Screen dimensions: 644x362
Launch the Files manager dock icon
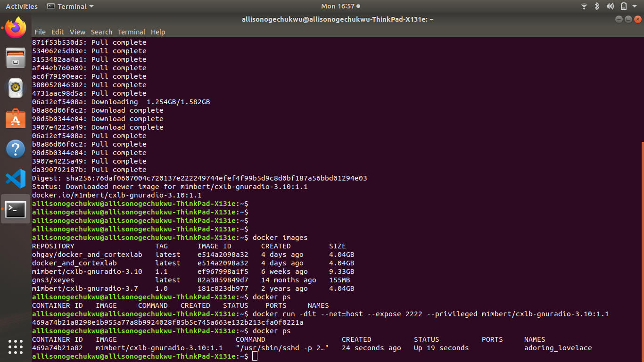pos(16,58)
